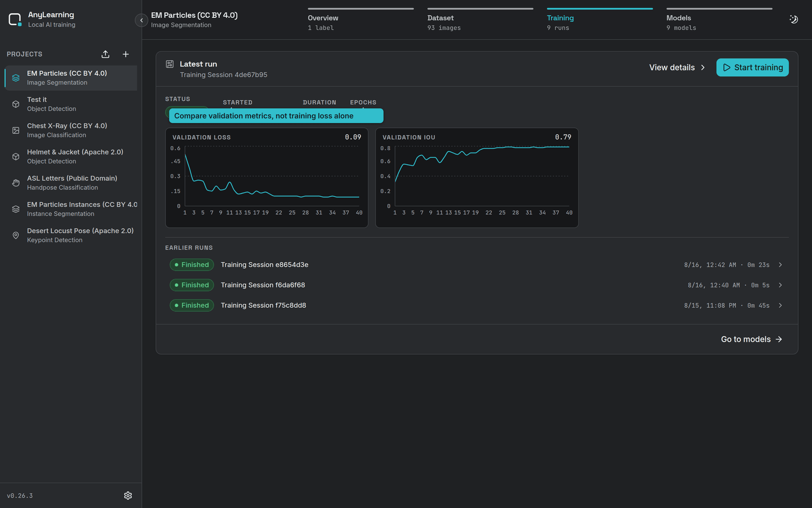Click the Latest run chart icon
The height and width of the screenshot is (508, 812).
pyautogui.click(x=170, y=64)
